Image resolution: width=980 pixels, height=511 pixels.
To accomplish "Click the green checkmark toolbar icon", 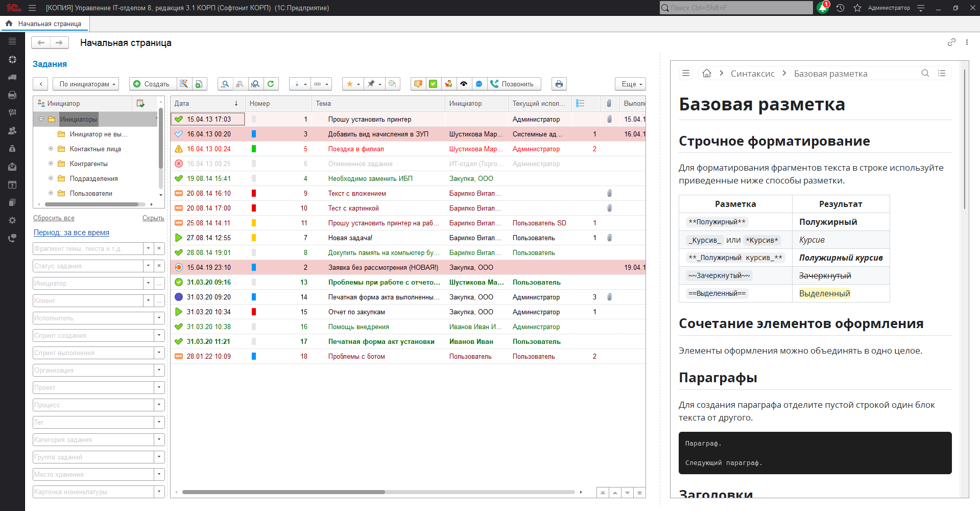I will [433, 84].
